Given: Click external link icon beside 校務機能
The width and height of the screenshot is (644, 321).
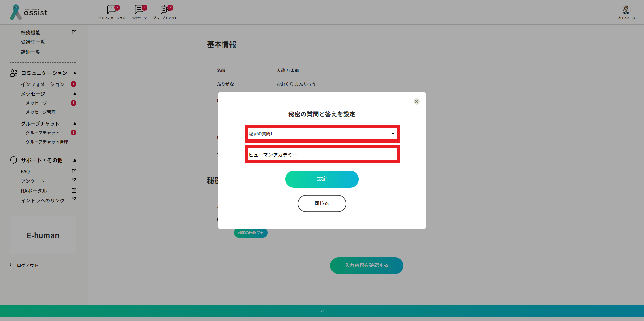Looking at the screenshot, I should click(x=74, y=32).
